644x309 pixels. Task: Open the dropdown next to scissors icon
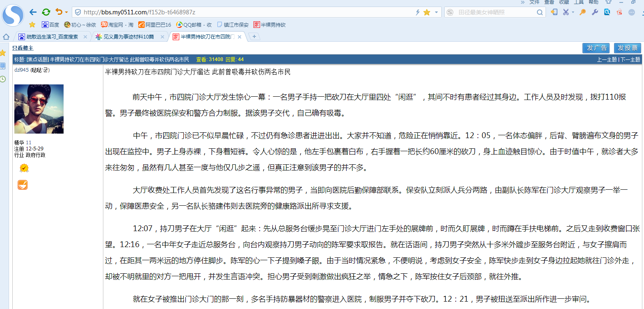coord(573,12)
